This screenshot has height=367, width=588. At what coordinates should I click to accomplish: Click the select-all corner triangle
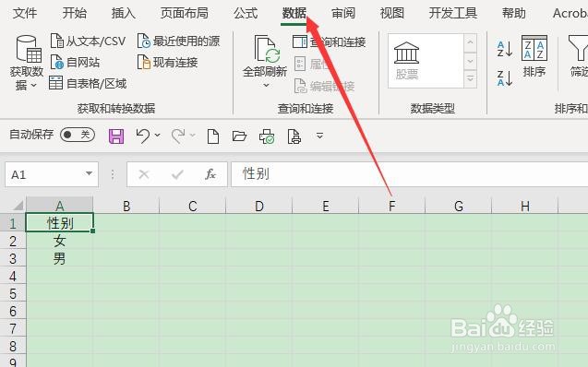(18, 206)
